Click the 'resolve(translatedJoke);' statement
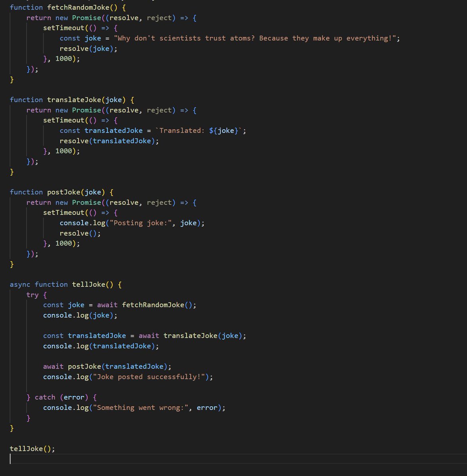The width and height of the screenshot is (467, 476). [x=109, y=141]
